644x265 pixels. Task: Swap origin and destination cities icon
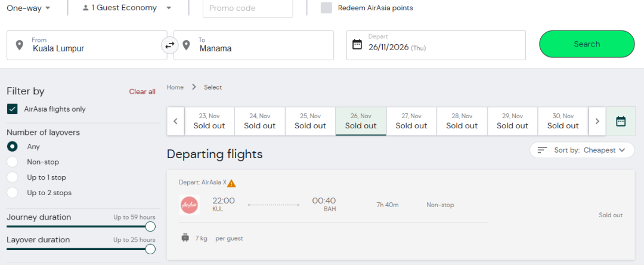[x=170, y=45]
